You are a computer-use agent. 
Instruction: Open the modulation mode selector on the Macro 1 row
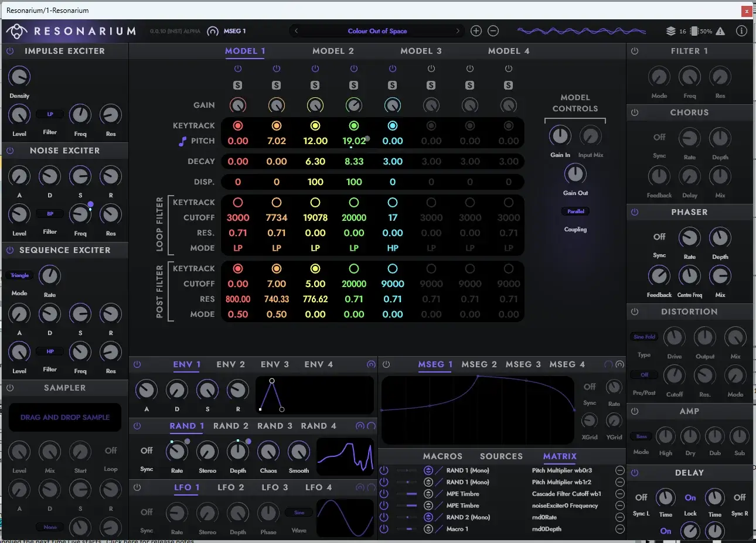pyautogui.click(x=430, y=528)
